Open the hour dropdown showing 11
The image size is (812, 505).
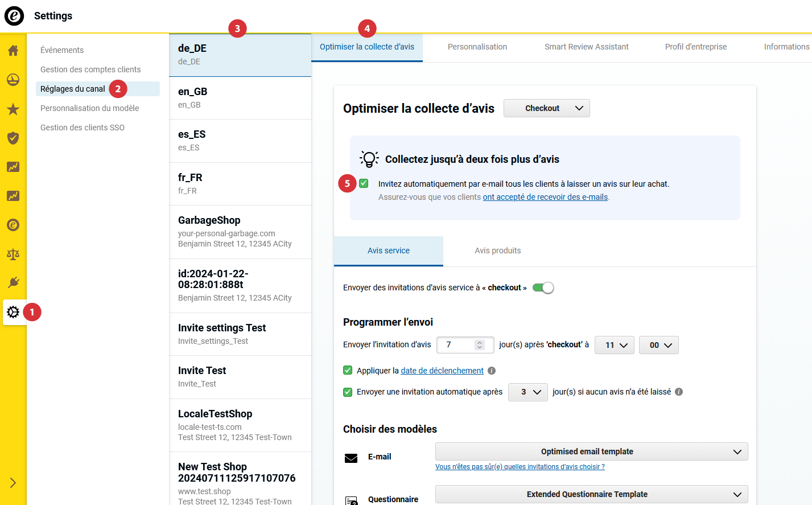pos(614,345)
